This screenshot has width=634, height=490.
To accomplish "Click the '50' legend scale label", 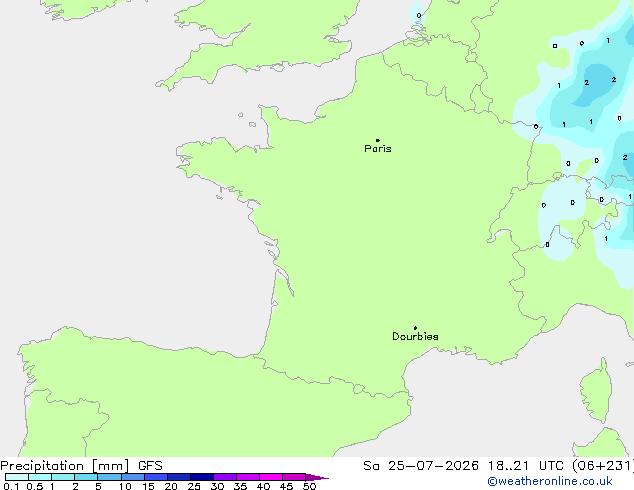I will pos(309,486).
